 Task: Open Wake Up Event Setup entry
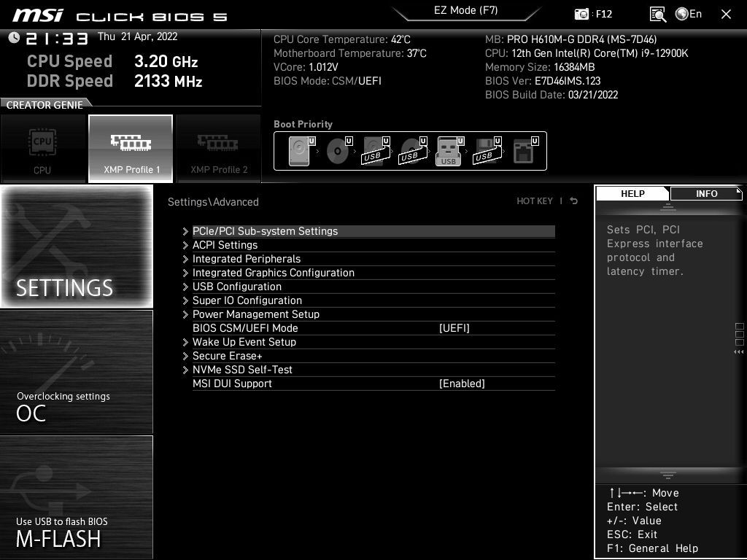point(373,342)
